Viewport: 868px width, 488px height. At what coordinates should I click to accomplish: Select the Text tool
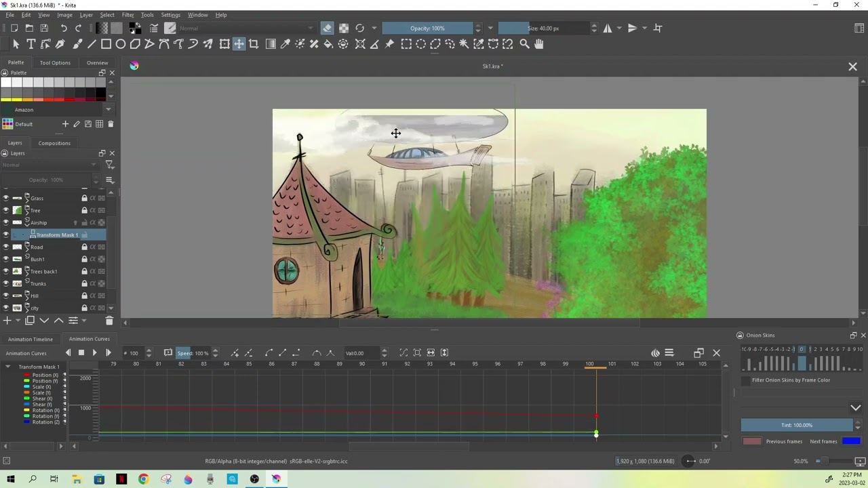point(31,44)
